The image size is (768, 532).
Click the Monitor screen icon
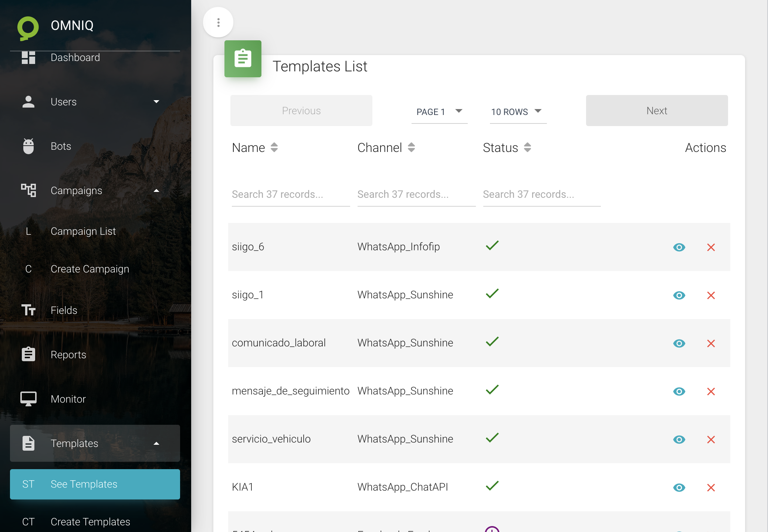[28, 399]
